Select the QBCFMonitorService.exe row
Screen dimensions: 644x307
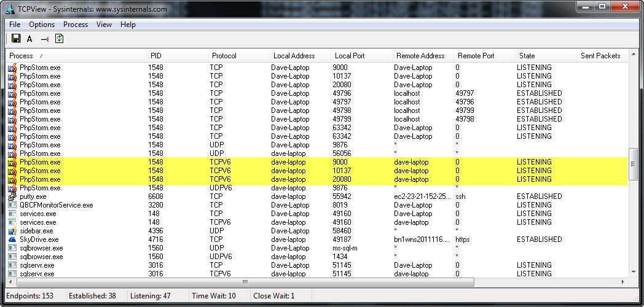[x=317, y=205]
